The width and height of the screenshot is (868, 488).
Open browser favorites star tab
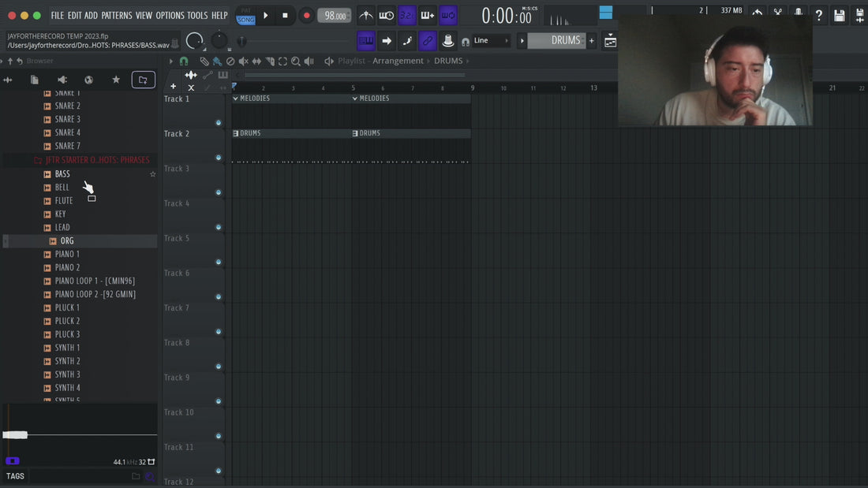click(116, 80)
